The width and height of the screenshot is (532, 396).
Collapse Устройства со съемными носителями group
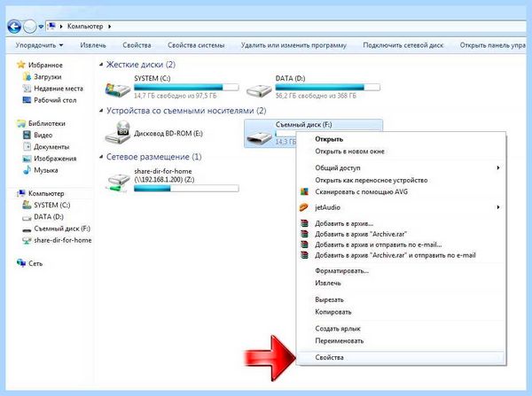pos(101,111)
